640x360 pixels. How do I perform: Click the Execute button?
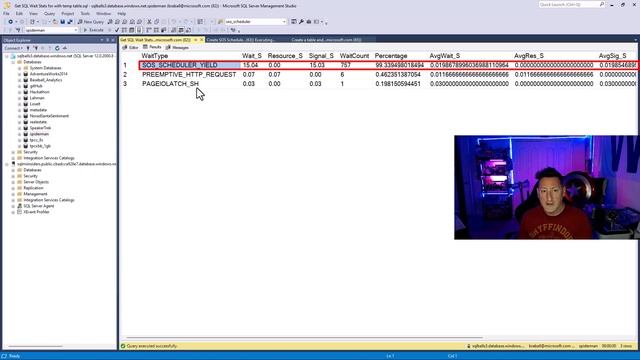93,30
